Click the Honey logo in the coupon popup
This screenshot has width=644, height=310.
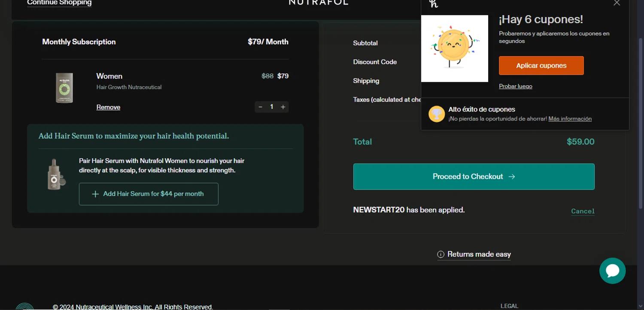point(434,3)
